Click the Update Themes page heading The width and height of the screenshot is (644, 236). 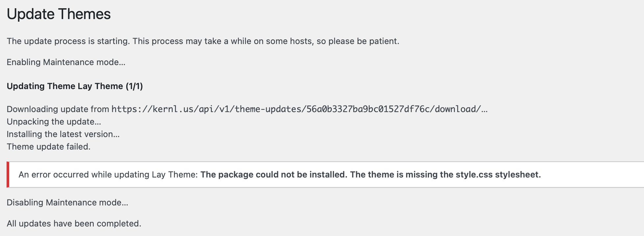[x=59, y=14]
